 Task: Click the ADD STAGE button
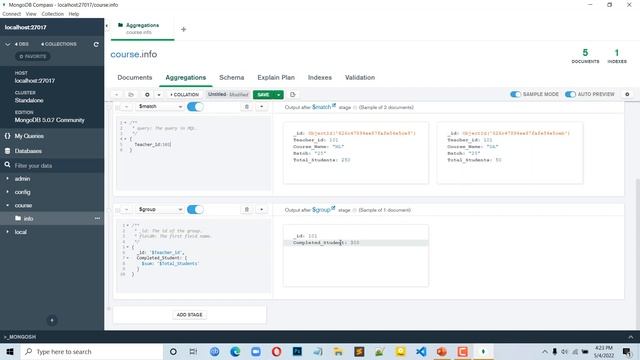[189, 315]
